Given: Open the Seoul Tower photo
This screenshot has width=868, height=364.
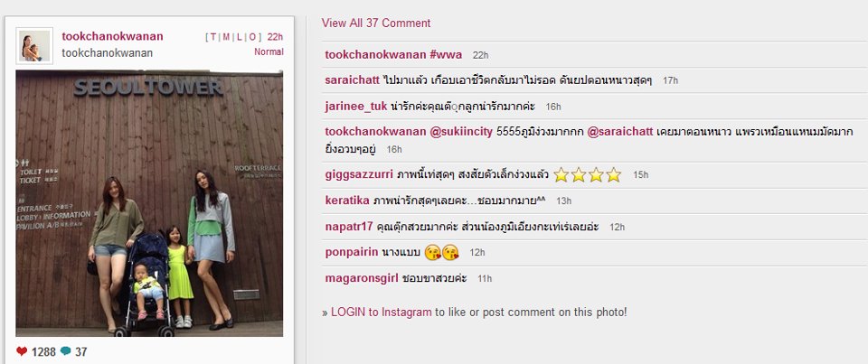Looking at the screenshot, I should point(149,203).
